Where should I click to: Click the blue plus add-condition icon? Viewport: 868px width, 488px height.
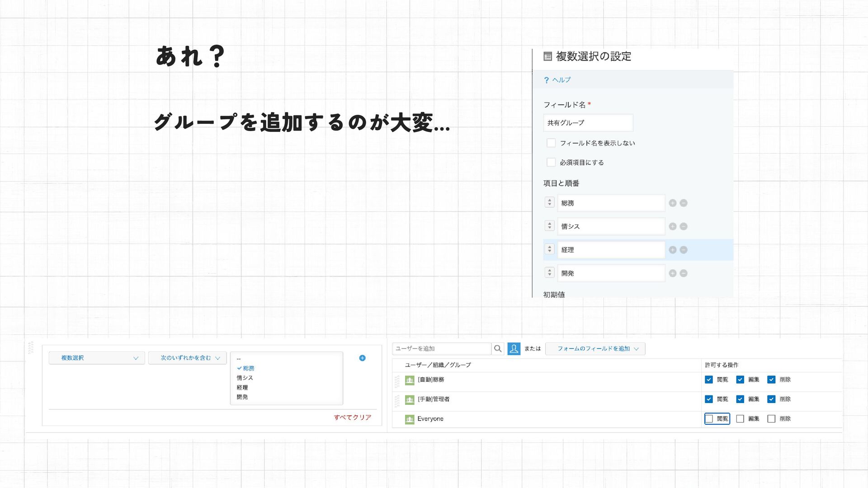tap(362, 358)
